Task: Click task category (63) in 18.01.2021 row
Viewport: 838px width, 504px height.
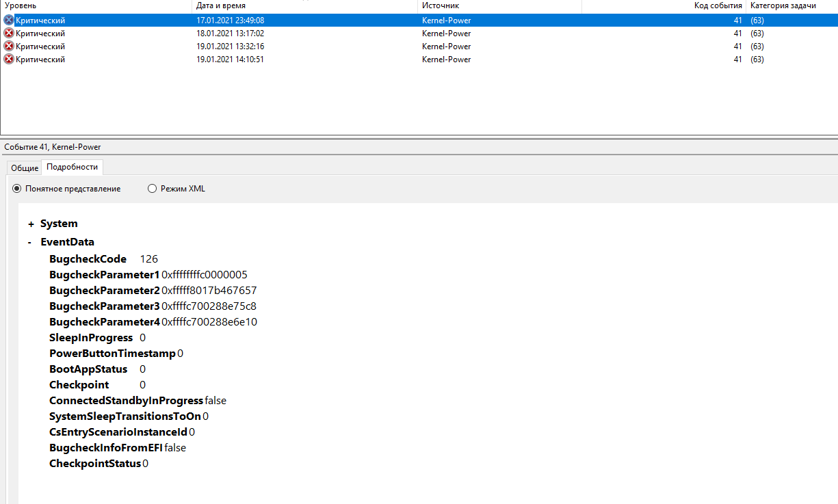Action: (x=757, y=34)
